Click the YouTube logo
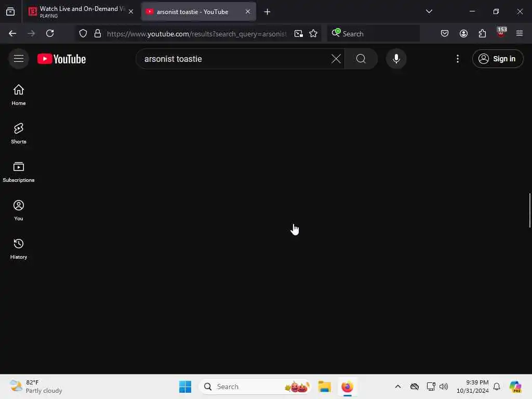The width and height of the screenshot is (532, 399). click(61, 59)
